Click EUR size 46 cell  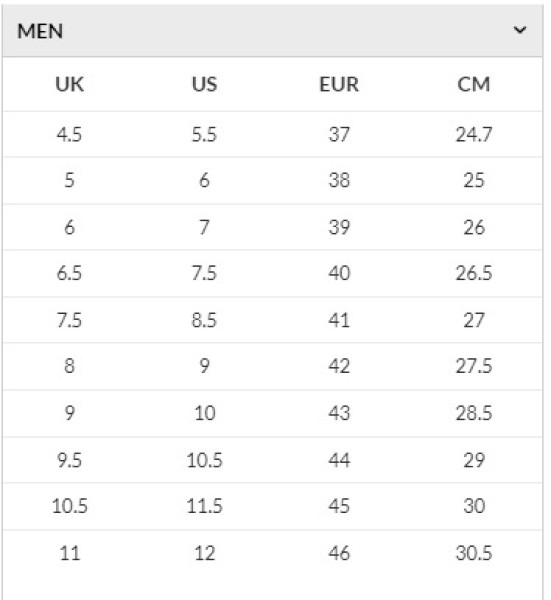339,553
